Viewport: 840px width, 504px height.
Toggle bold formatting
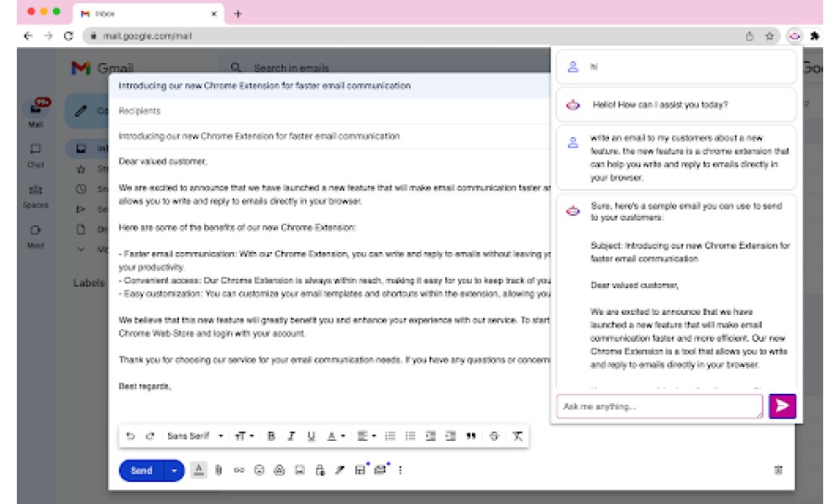(271, 436)
